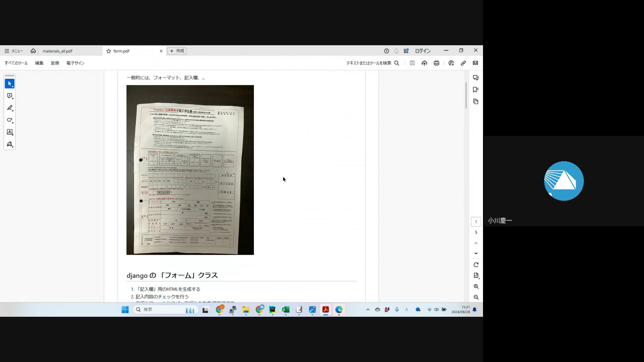Select the fill and sign tool
Screen dimensions: 644x362
pos(10,144)
